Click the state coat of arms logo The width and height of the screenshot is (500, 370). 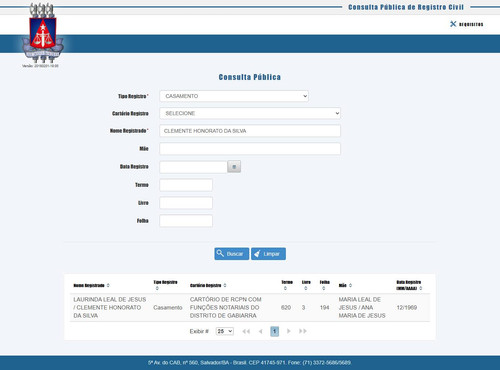click(x=42, y=33)
